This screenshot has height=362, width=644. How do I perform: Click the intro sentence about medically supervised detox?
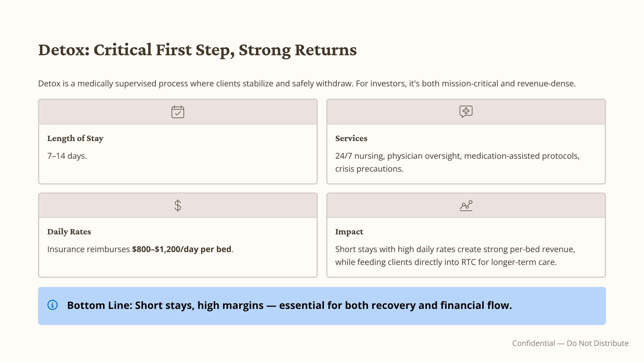point(307,84)
